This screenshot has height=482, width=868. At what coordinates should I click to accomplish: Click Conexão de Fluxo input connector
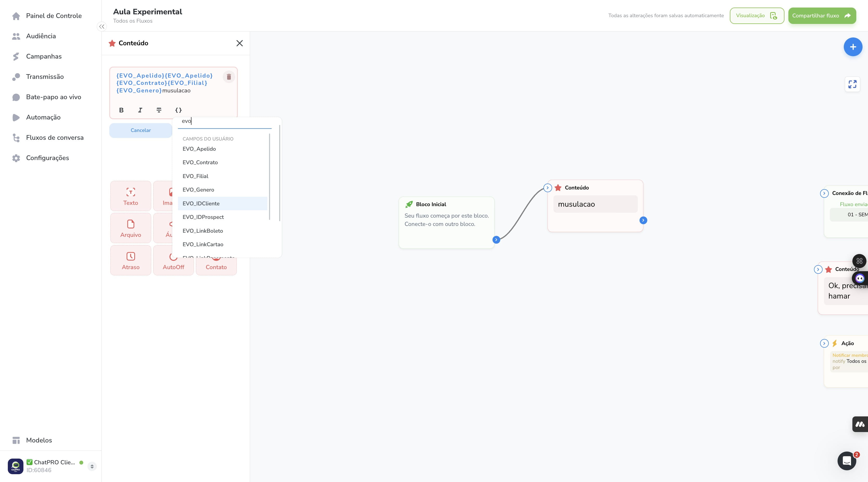pyautogui.click(x=824, y=193)
